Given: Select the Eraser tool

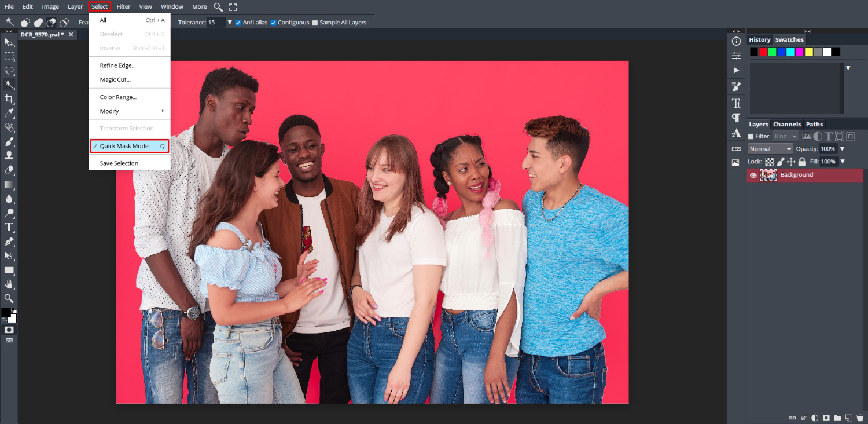Looking at the screenshot, I should pyautogui.click(x=9, y=170).
